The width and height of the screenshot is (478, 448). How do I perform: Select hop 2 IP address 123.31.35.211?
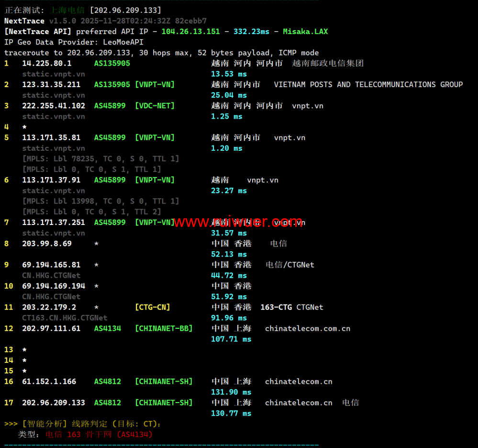(x=51, y=85)
